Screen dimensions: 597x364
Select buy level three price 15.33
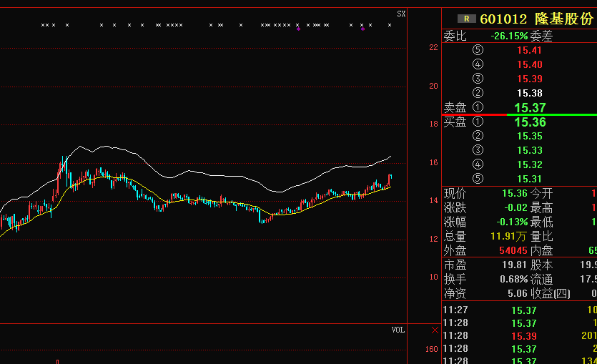click(529, 150)
